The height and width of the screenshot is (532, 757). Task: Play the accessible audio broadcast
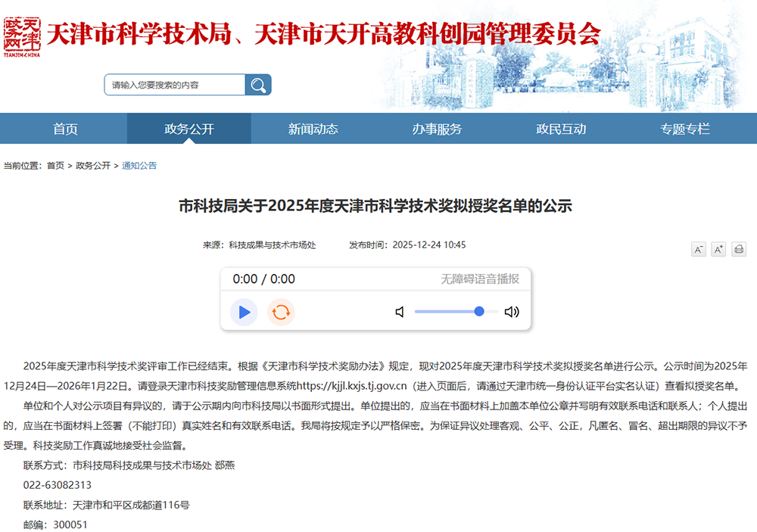244,312
